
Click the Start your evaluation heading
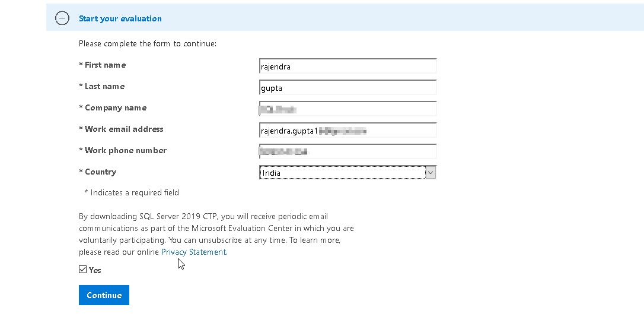pos(120,18)
